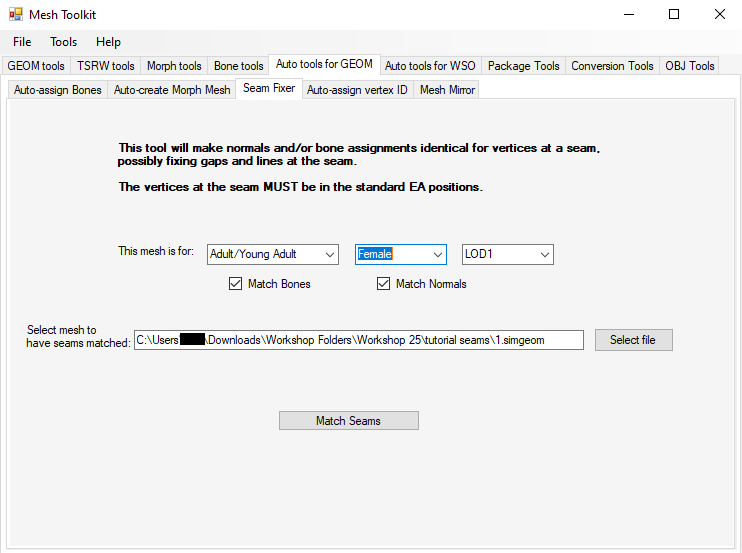The image size is (742, 553).
Task: Switch to the Bone tools tab
Action: (238, 66)
